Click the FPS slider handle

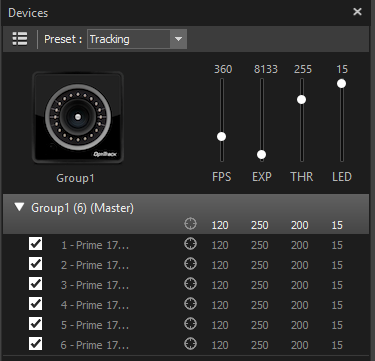pyautogui.click(x=221, y=136)
